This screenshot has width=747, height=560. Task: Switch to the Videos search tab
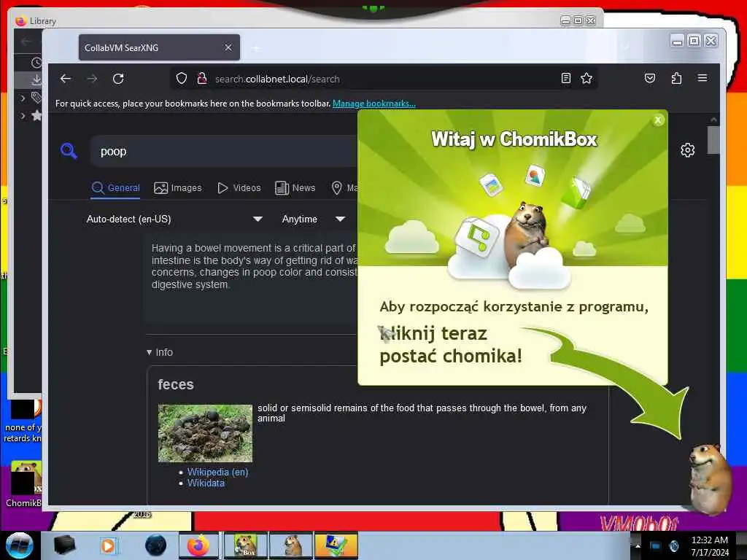pyautogui.click(x=239, y=187)
